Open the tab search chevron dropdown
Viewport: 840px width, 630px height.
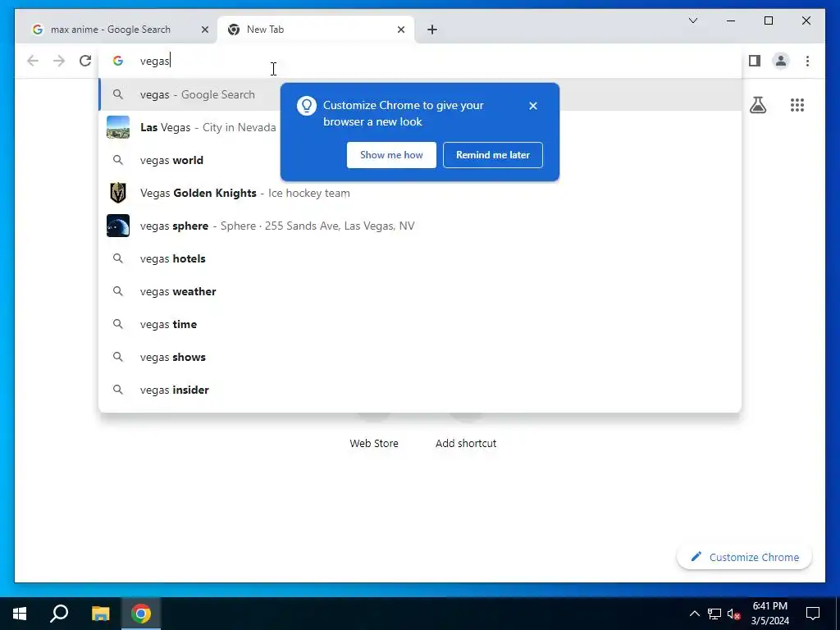coord(692,21)
